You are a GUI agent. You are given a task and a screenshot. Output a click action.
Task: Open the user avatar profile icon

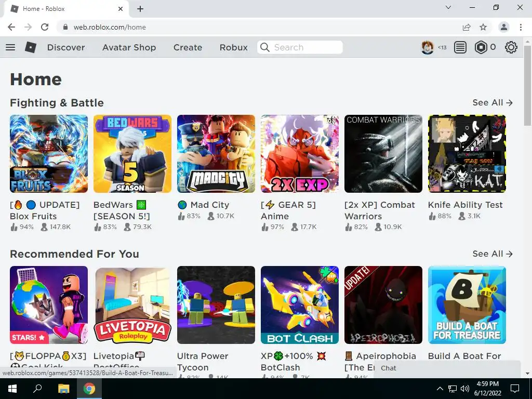428,47
